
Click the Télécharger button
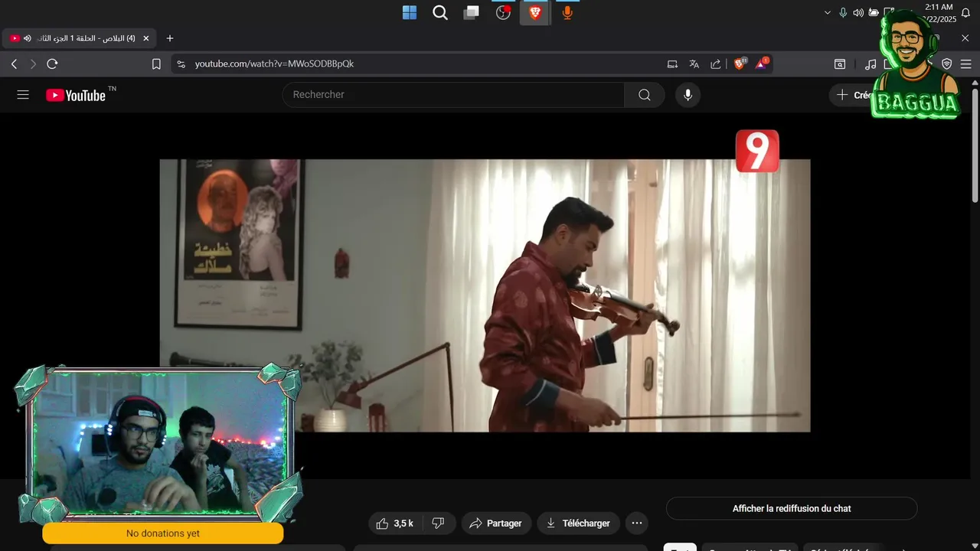tap(578, 523)
